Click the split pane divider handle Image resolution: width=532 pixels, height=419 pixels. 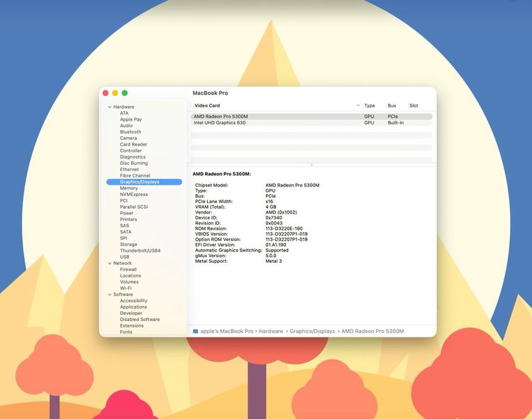[x=311, y=165]
